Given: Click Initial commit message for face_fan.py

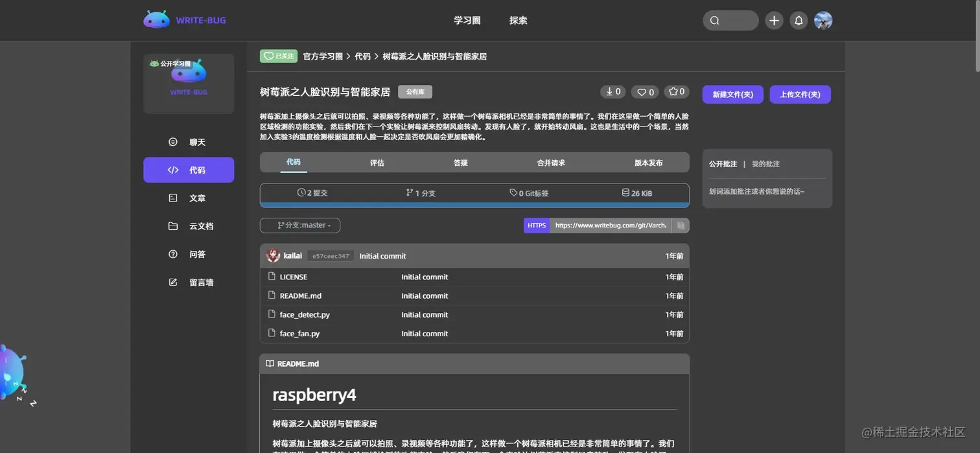Looking at the screenshot, I should (425, 333).
